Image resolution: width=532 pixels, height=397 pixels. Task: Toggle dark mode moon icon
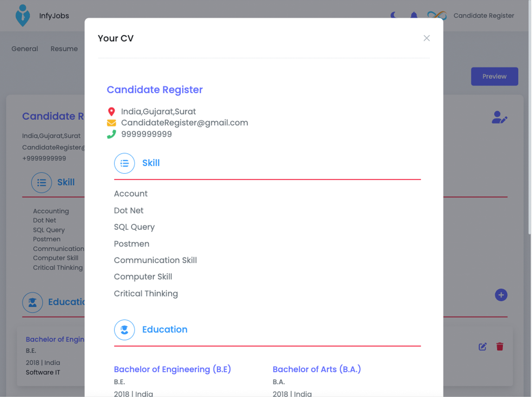[x=394, y=16]
